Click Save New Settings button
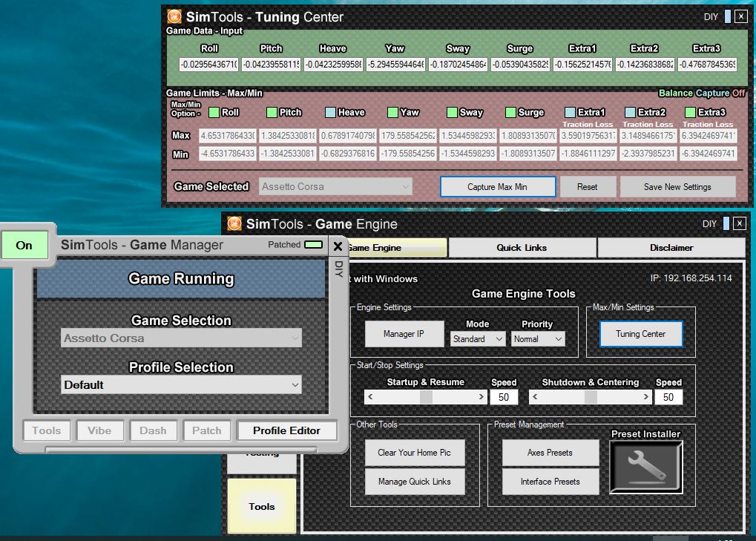 point(677,186)
